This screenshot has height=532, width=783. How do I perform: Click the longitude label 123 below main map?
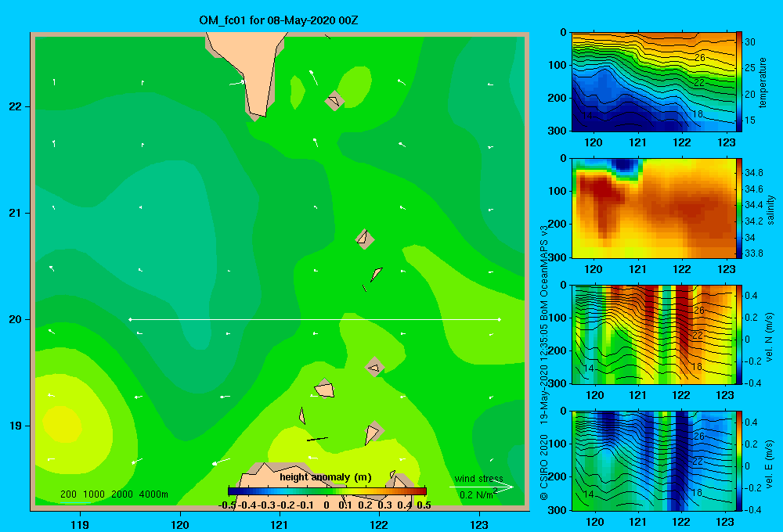(x=479, y=524)
